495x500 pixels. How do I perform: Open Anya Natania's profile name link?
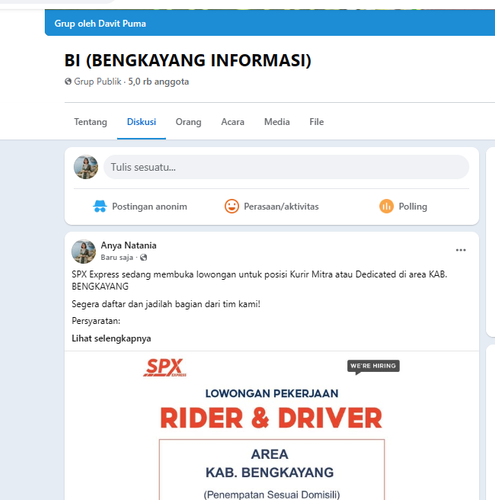pyautogui.click(x=128, y=245)
